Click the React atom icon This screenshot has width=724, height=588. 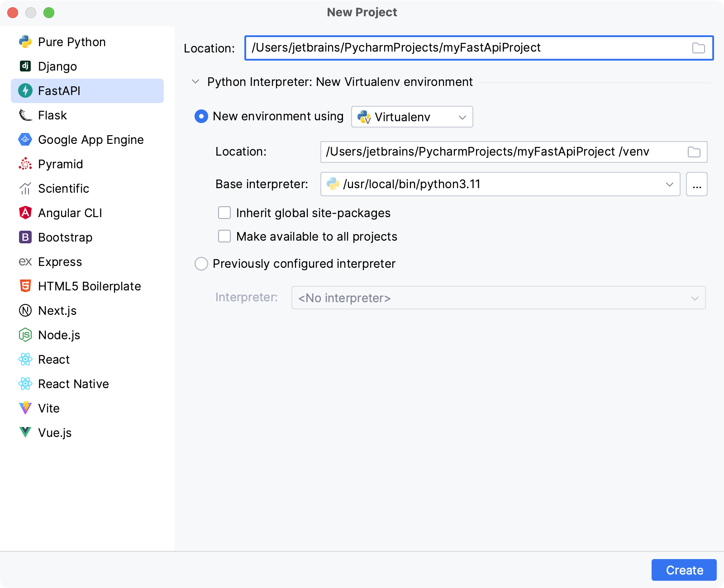coord(25,359)
